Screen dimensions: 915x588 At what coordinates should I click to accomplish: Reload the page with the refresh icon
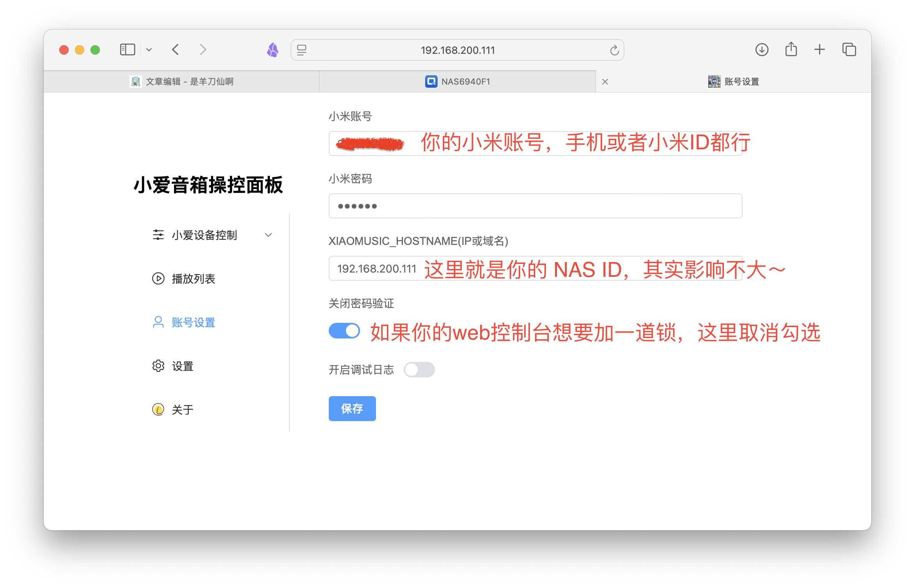[x=614, y=50]
